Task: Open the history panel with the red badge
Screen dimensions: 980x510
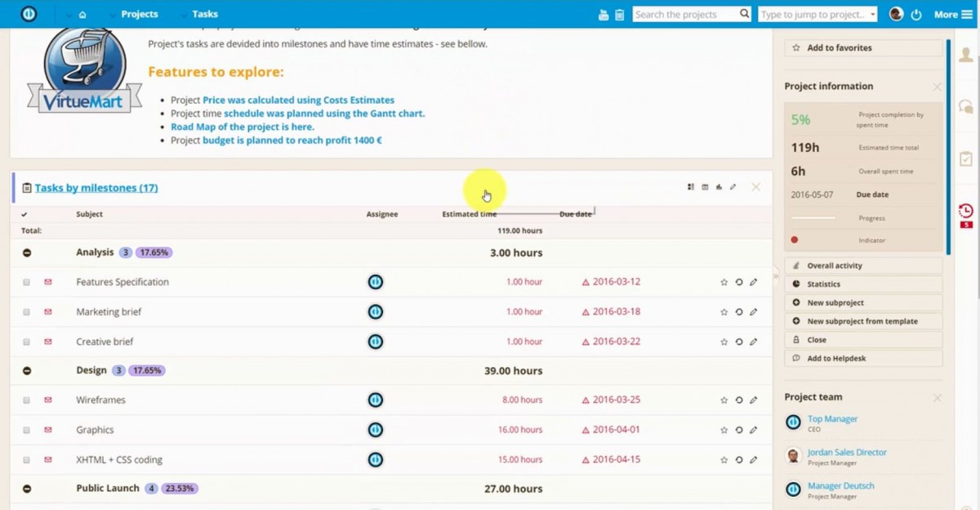Action: point(964,211)
